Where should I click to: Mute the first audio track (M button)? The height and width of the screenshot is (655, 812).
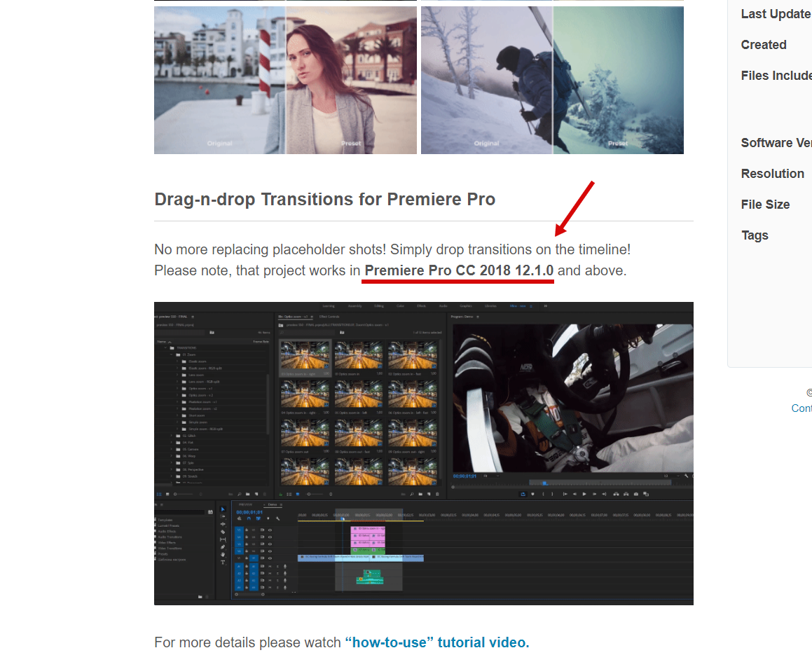(x=270, y=566)
